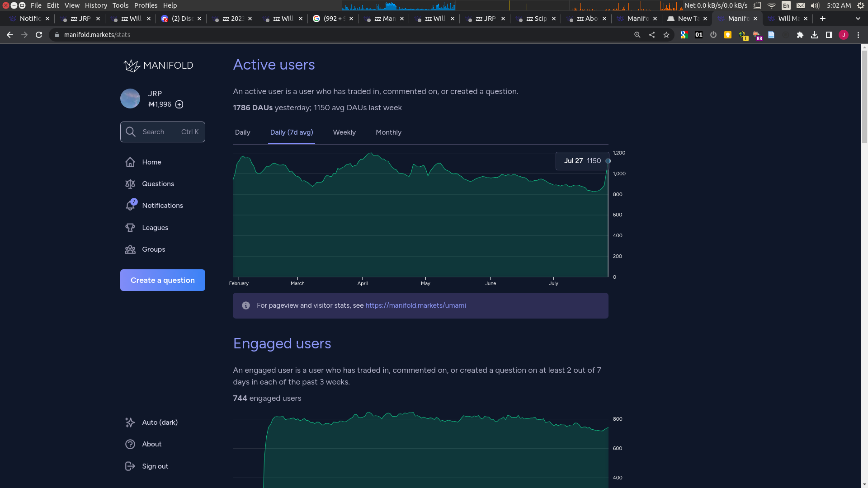Click the address bar URL
Viewport: 868px width, 488px height.
[x=97, y=35]
